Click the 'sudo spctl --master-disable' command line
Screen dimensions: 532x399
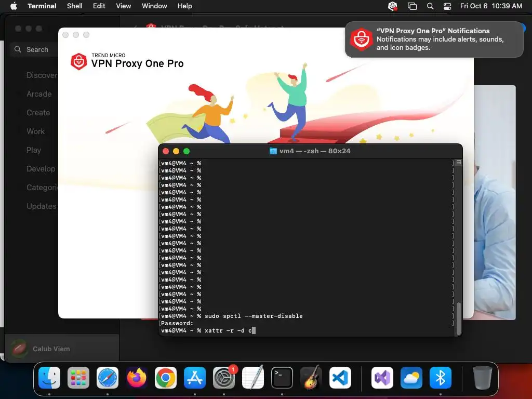click(254, 316)
